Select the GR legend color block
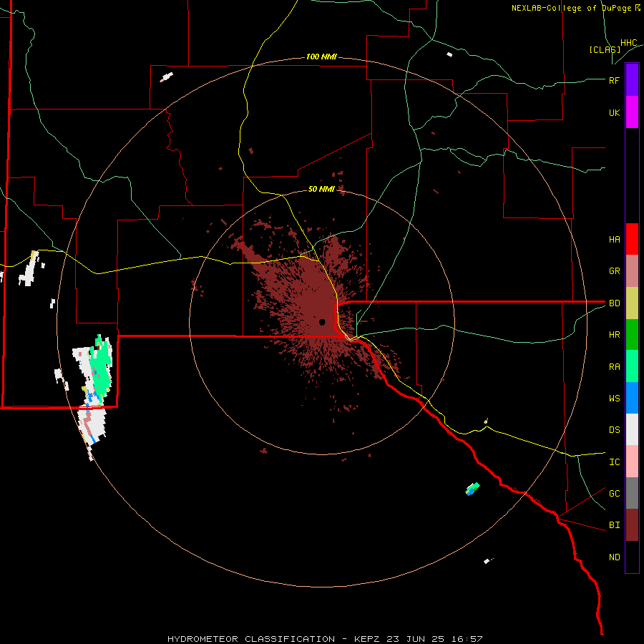 coord(632,271)
